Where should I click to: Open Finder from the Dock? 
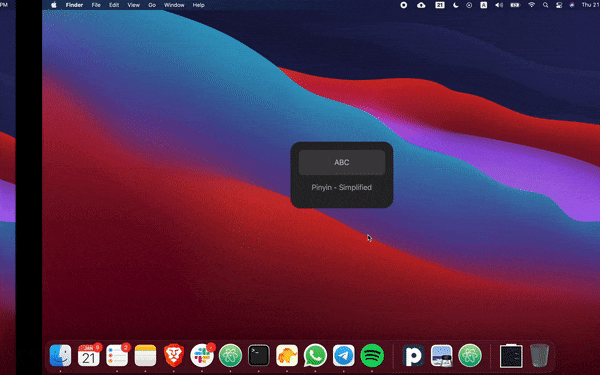60,355
